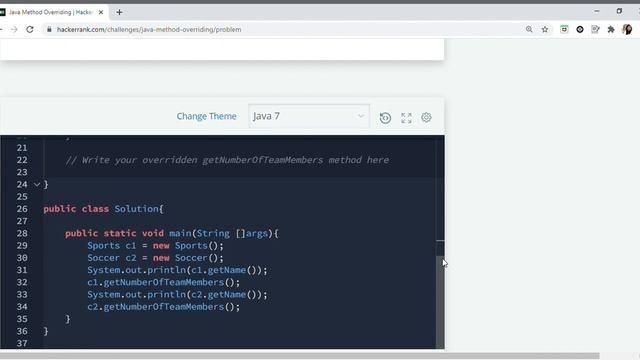This screenshot has height=360, width=640.
Task: Go forward in browser history
Action: pos(14,29)
